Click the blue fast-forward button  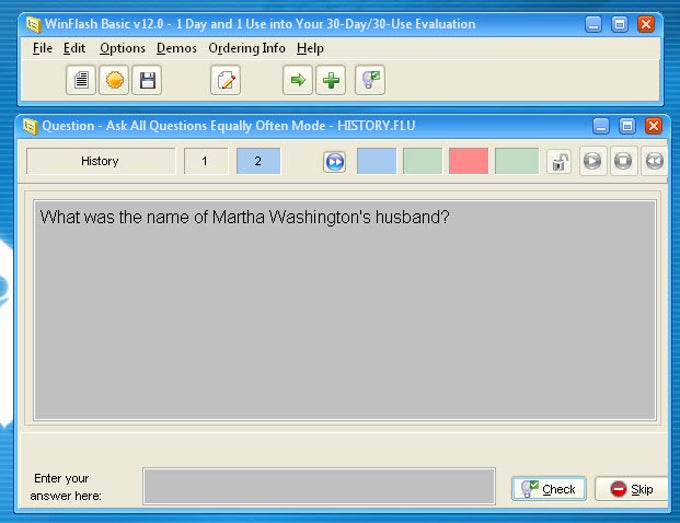[334, 162]
